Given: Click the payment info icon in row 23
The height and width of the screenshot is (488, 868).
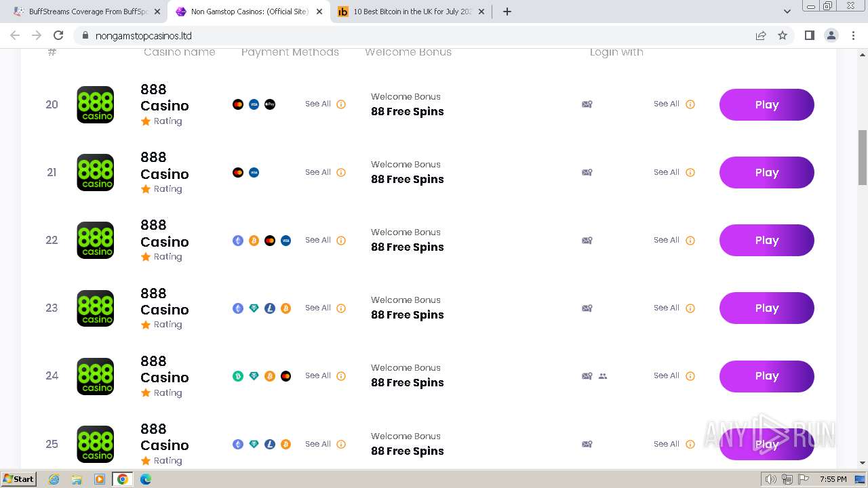Looking at the screenshot, I should pos(341,308).
